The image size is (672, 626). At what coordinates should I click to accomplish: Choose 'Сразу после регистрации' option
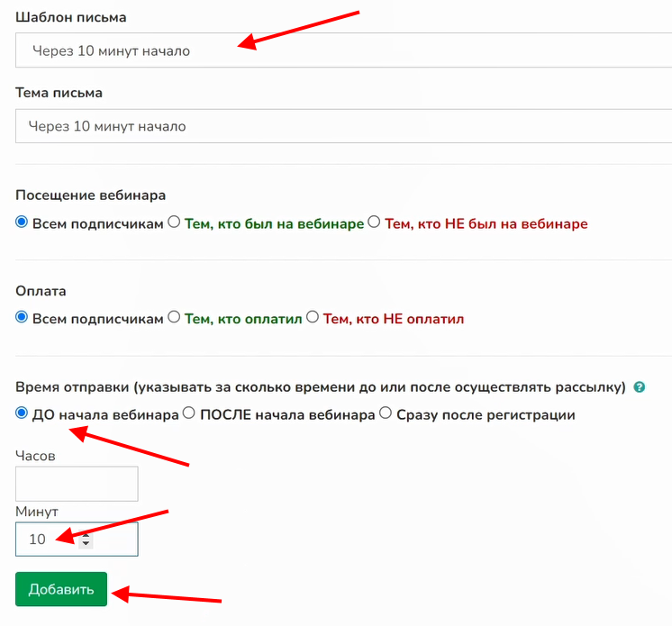tap(386, 413)
